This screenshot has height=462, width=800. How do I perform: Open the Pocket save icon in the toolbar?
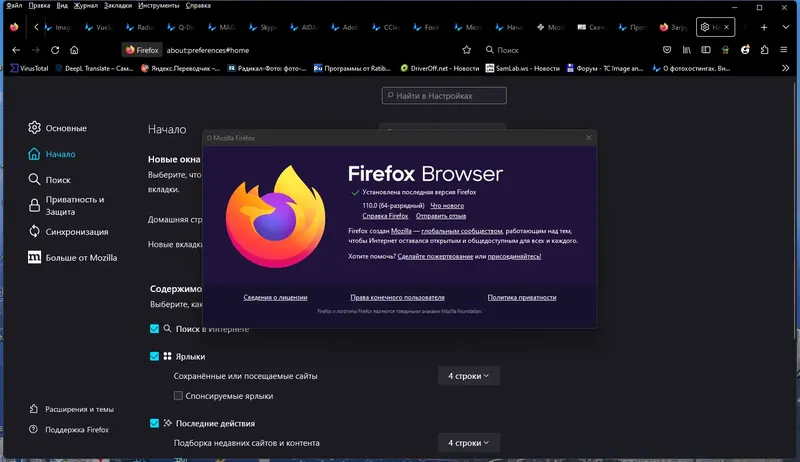(667, 50)
